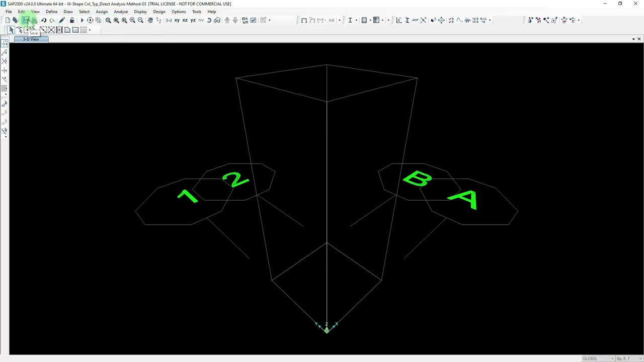Open the Help menu

pos(212,12)
